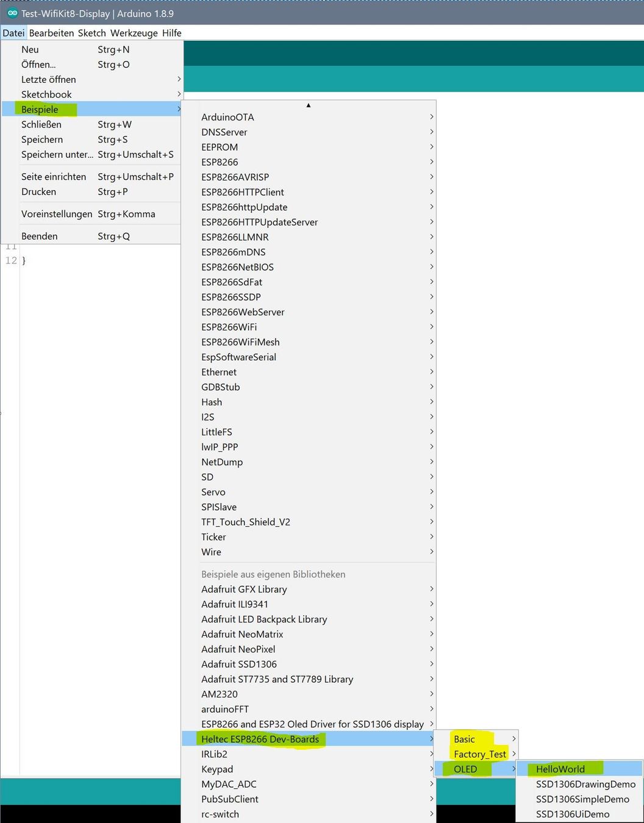Open Adafruit GFX Library examples
The width and height of the screenshot is (644, 823).
tap(309, 590)
